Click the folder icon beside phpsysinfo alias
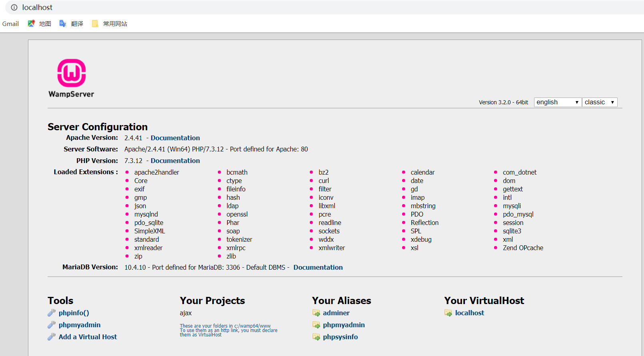 point(316,337)
